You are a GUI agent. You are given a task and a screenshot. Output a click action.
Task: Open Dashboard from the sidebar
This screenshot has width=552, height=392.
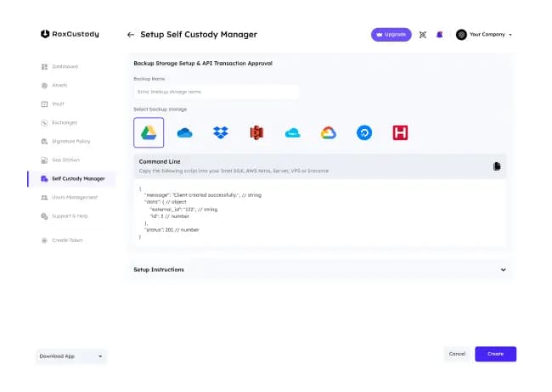65,66
